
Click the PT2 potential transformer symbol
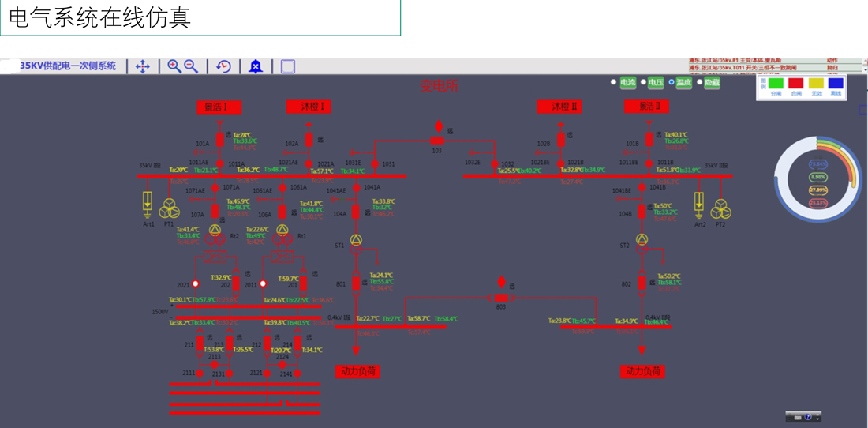click(x=720, y=208)
